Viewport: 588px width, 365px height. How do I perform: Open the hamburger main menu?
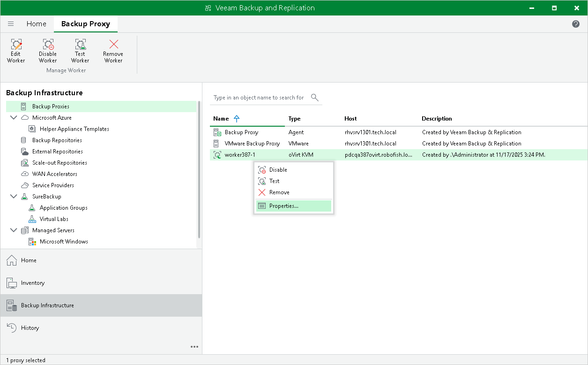(x=11, y=24)
